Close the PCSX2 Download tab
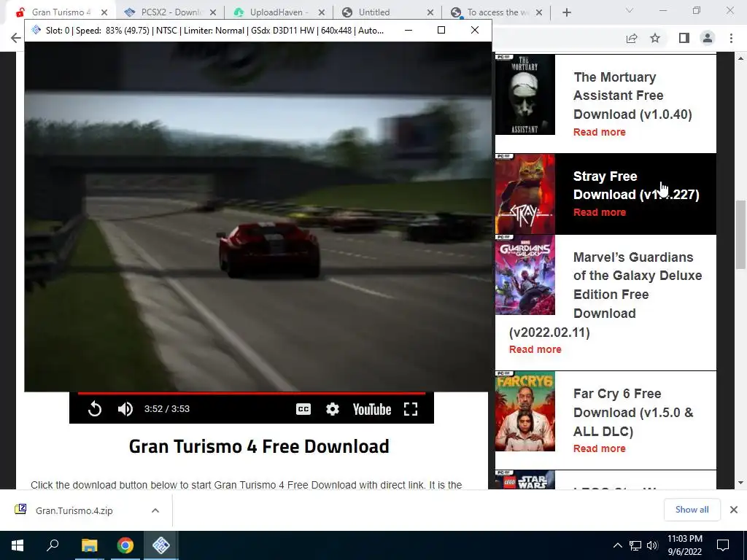 coord(213,12)
